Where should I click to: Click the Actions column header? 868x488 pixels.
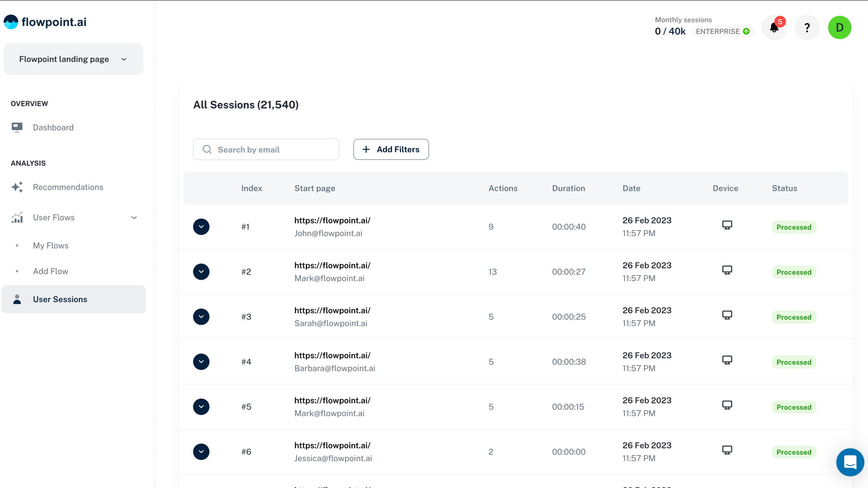[x=503, y=188]
